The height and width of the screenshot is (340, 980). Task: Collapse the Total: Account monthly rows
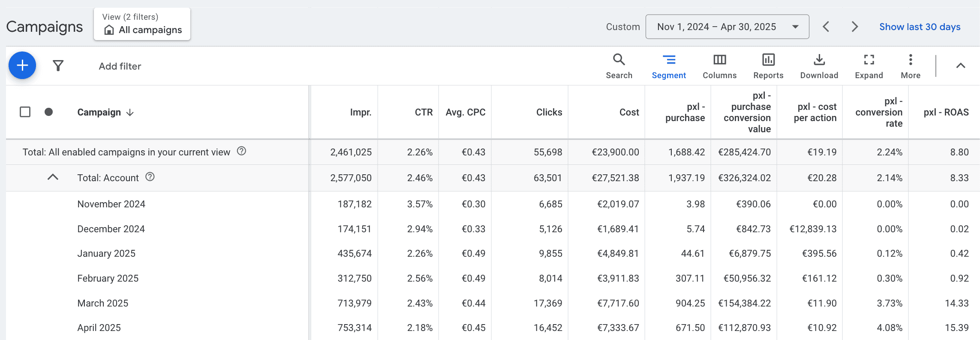click(53, 177)
